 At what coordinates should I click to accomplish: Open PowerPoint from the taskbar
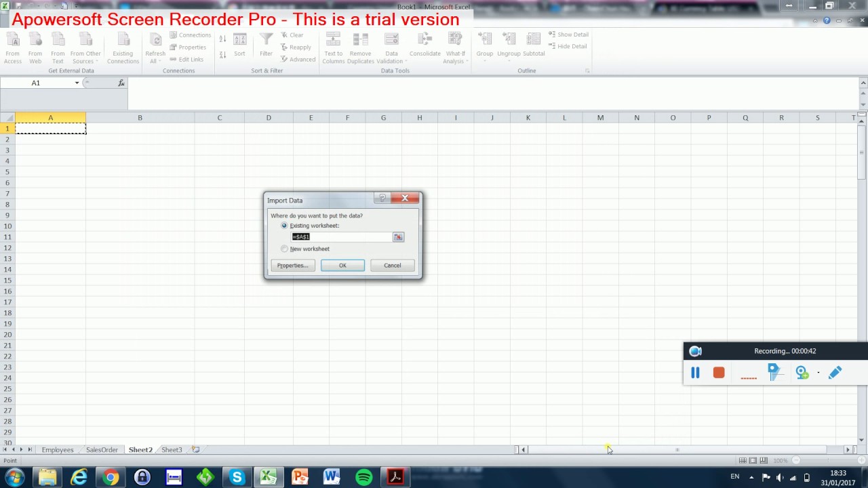pyautogui.click(x=300, y=477)
